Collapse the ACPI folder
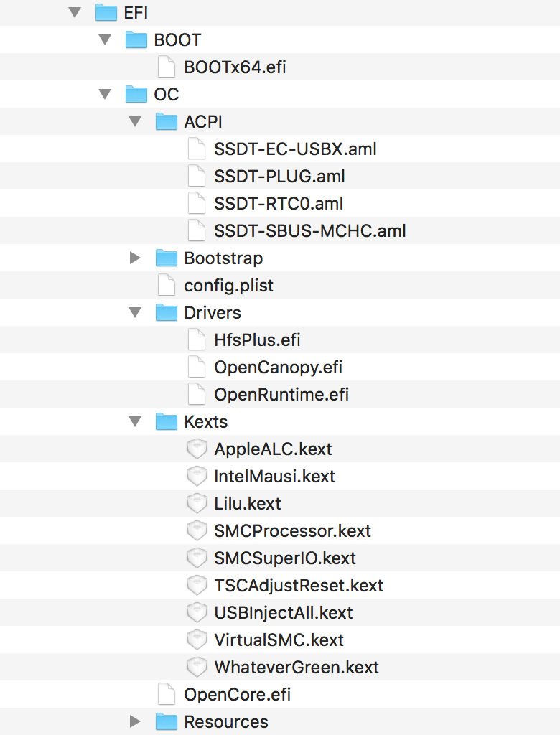This screenshot has width=560, height=735. [x=135, y=121]
